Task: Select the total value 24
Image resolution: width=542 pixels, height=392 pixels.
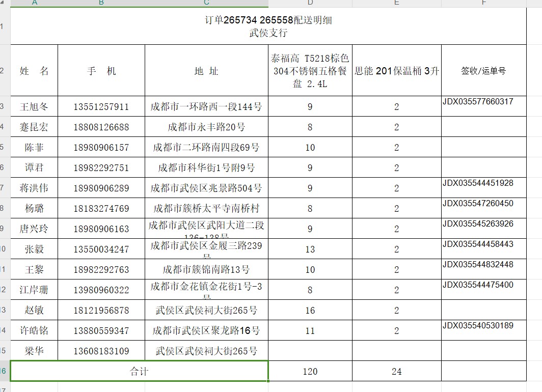Action: (x=396, y=371)
